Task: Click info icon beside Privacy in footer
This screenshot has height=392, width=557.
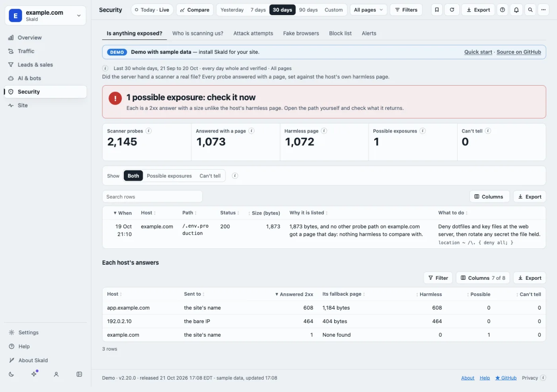Action: 543,378
